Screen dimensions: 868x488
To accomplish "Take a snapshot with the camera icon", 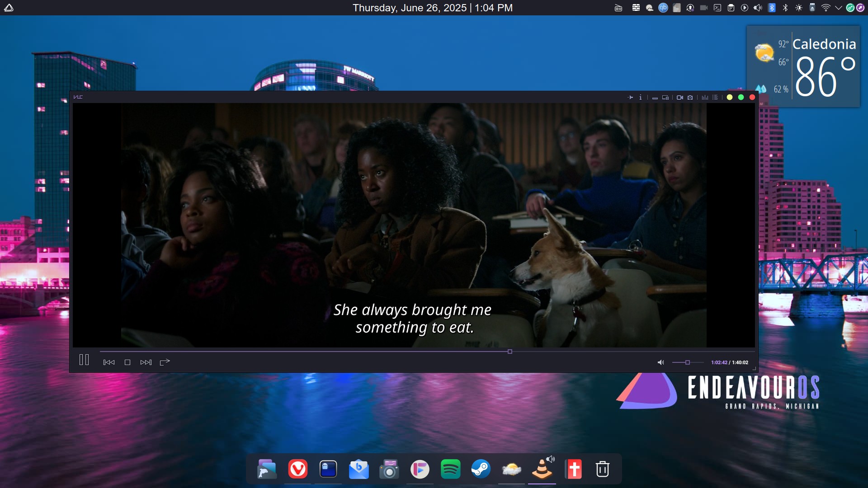I will click(x=690, y=97).
